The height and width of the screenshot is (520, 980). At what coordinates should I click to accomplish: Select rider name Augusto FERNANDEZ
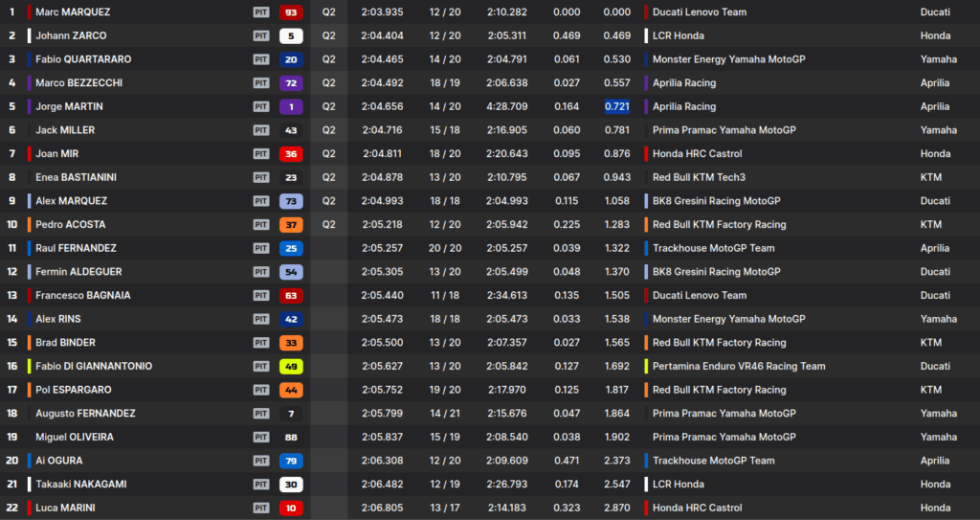(85, 414)
